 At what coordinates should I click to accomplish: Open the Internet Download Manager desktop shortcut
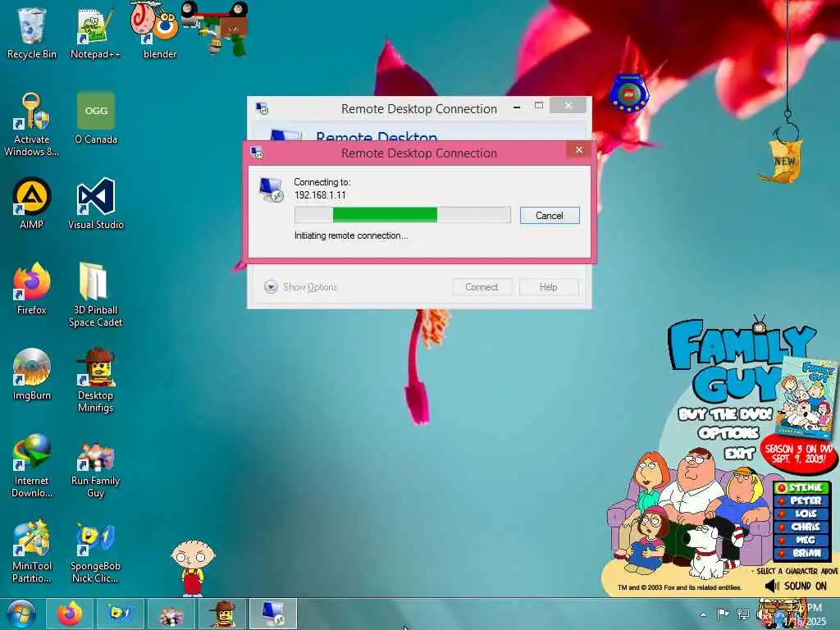(x=31, y=466)
